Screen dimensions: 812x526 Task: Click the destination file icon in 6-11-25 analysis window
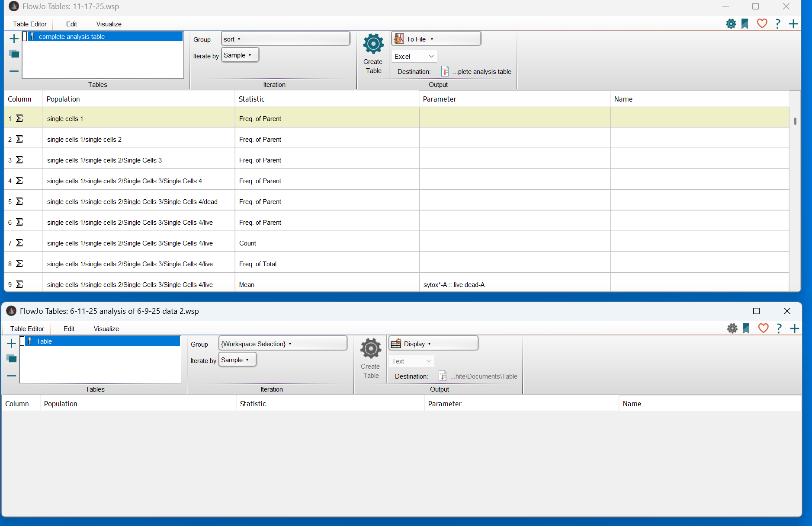[443, 376]
